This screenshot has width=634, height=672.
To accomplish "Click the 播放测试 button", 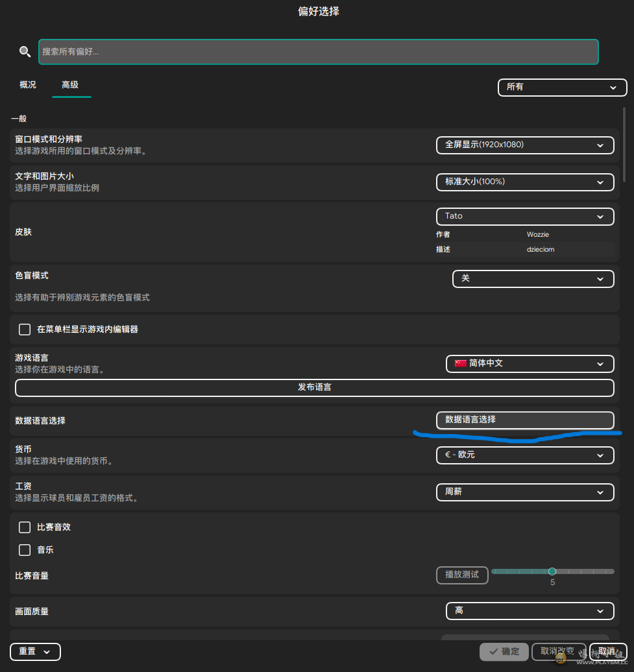I will point(461,575).
